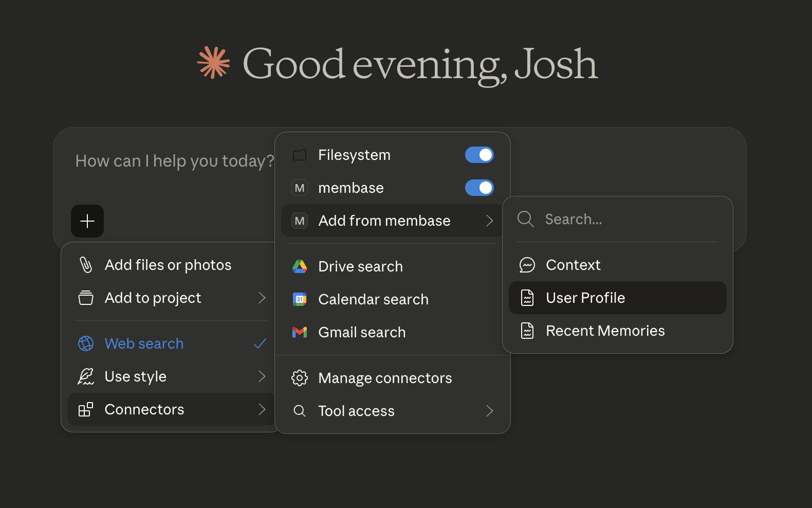Click the 'Good evening, Josh' greeting
The width and height of the screenshot is (812, 508).
(x=420, y=64)
